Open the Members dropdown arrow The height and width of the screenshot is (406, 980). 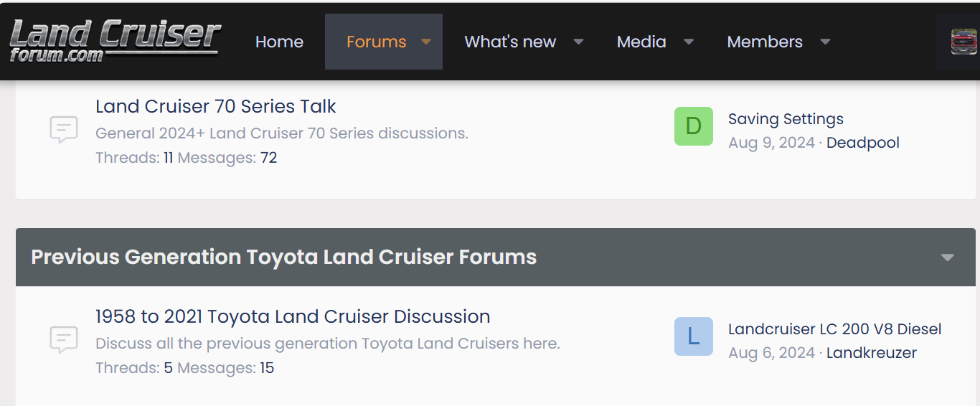[825, 42]
